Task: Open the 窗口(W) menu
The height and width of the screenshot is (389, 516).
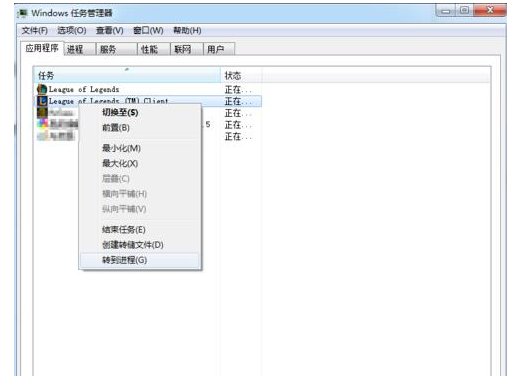Action: [x=148, y=31]
